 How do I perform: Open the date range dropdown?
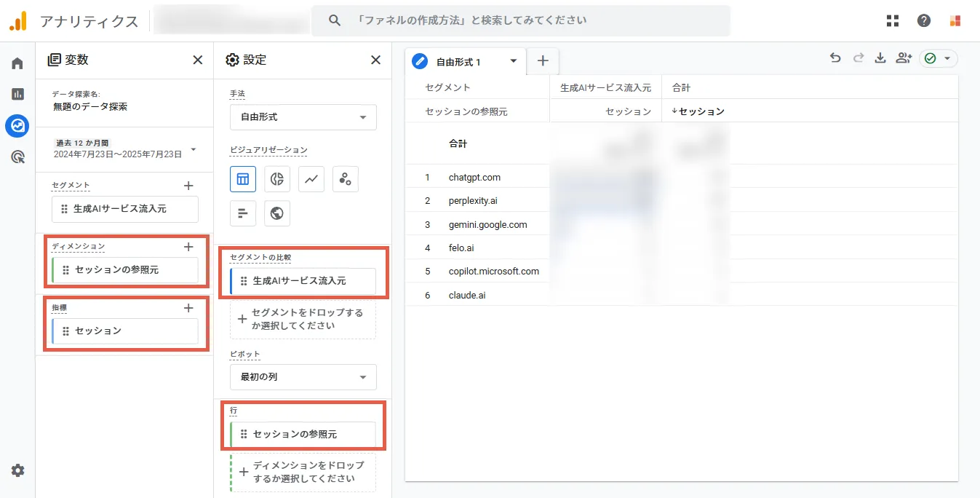click(x=124, y=149)
